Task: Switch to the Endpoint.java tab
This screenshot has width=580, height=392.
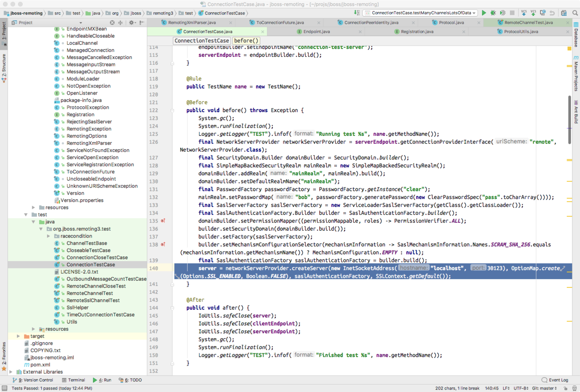Action: click(x=316, y=32)
